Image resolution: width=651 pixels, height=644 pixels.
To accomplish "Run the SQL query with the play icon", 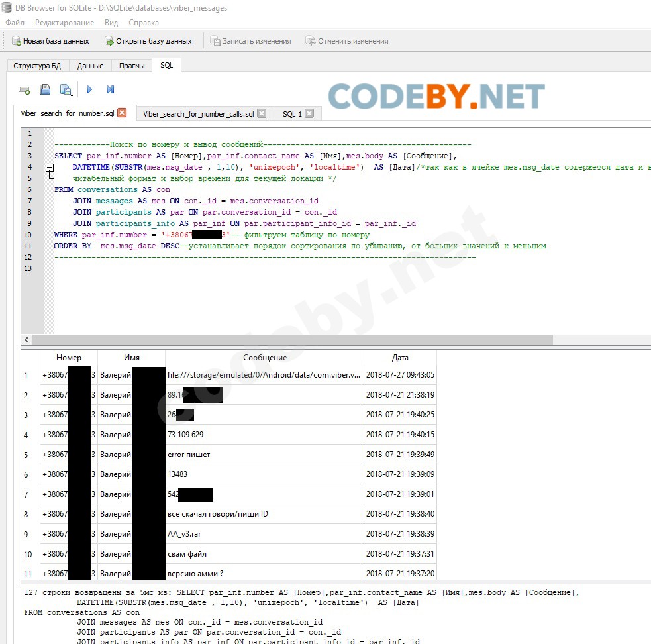I will [90, 90].
